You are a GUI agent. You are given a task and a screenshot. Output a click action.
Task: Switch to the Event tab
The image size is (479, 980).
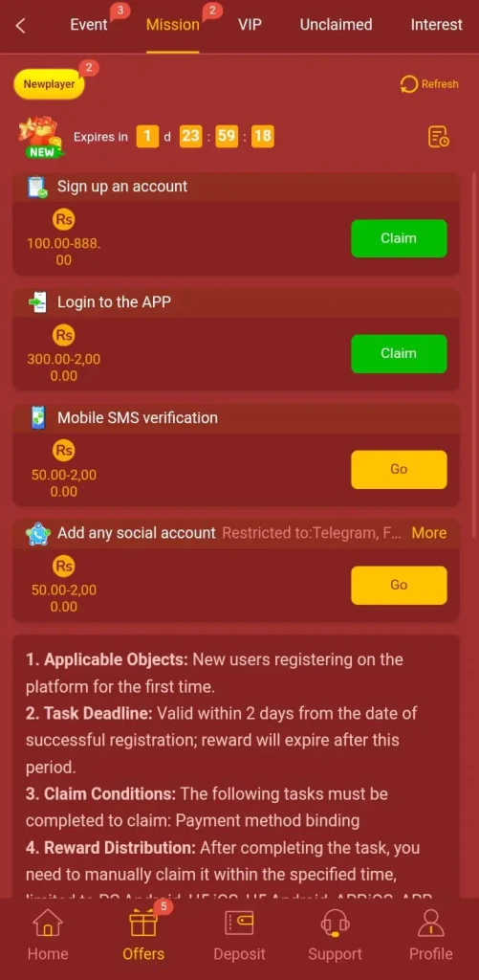[x=89, y=25]
